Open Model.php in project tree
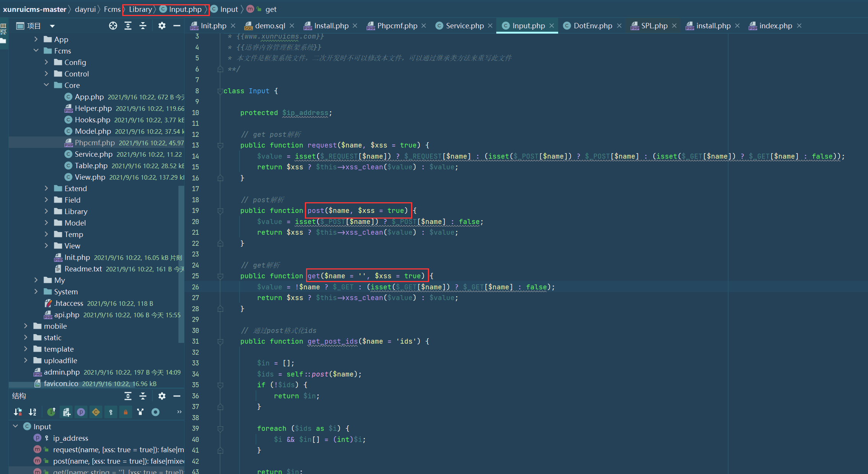Screen dimensions: 868x474 [93, 131]
